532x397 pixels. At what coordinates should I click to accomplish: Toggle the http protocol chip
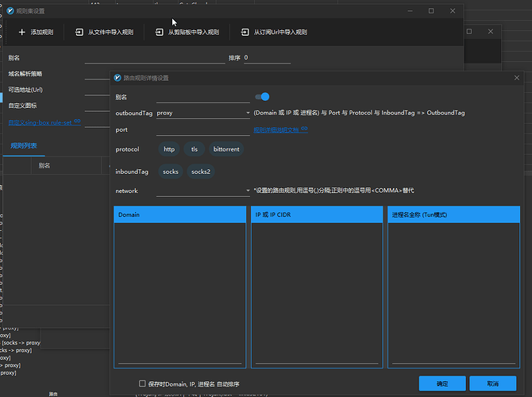click(169, 149)
